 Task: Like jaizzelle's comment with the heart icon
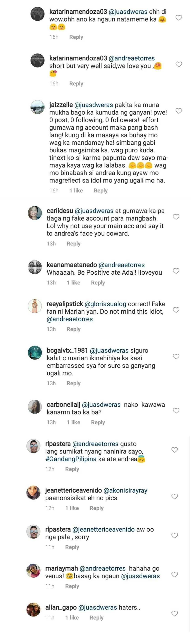click(x=179, y=111)
